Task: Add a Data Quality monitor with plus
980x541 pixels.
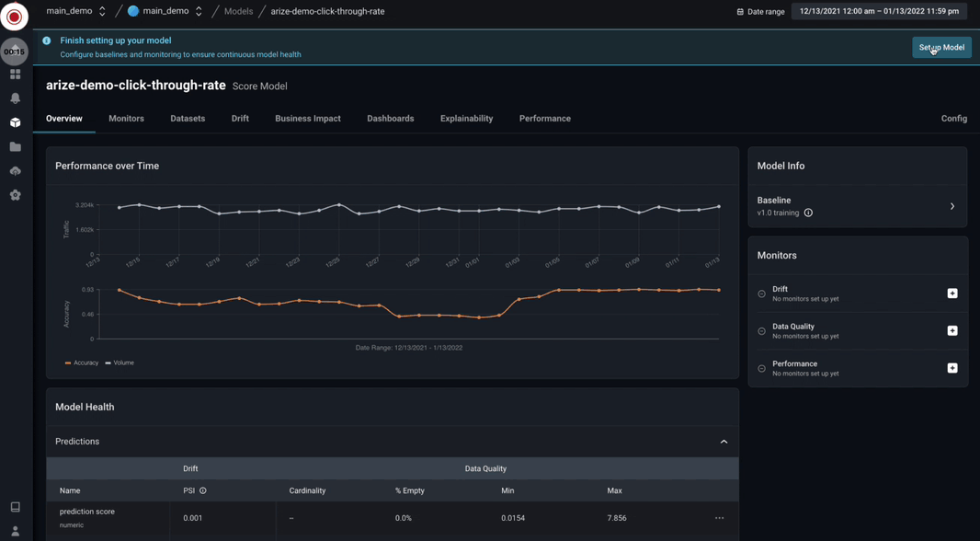Action: (x=952, y=331)
